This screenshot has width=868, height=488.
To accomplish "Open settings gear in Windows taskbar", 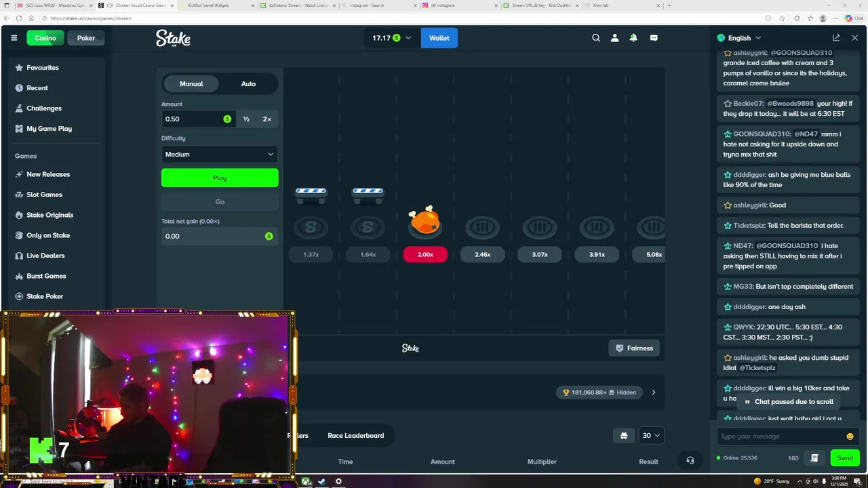I will [x=338, y=481].
